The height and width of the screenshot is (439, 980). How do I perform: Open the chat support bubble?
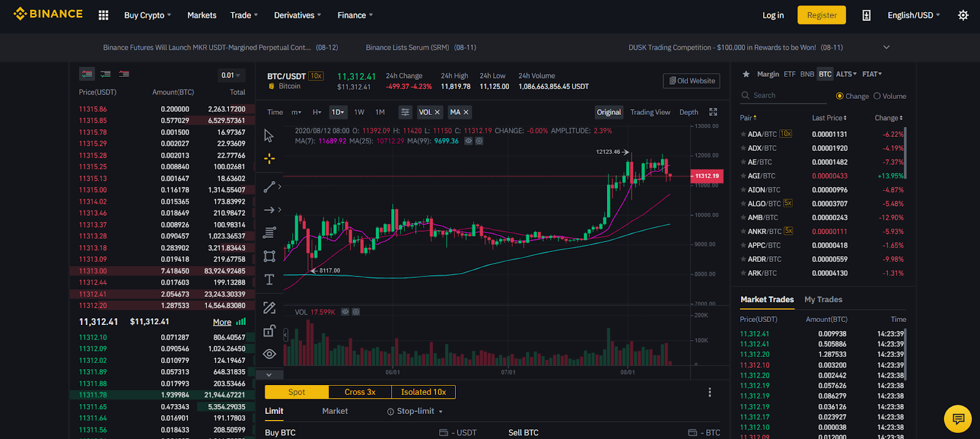(x=958, y=419)
